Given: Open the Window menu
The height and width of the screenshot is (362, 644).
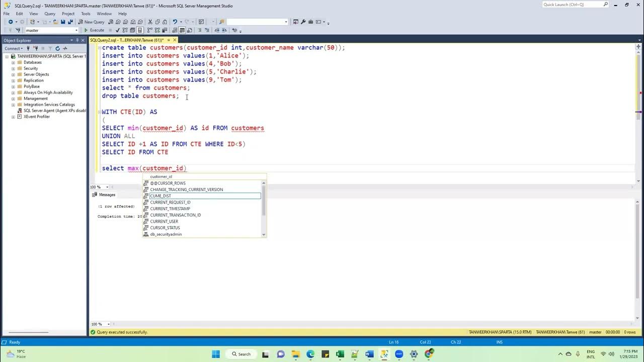Looking at the screenshot, I should 104,14.
